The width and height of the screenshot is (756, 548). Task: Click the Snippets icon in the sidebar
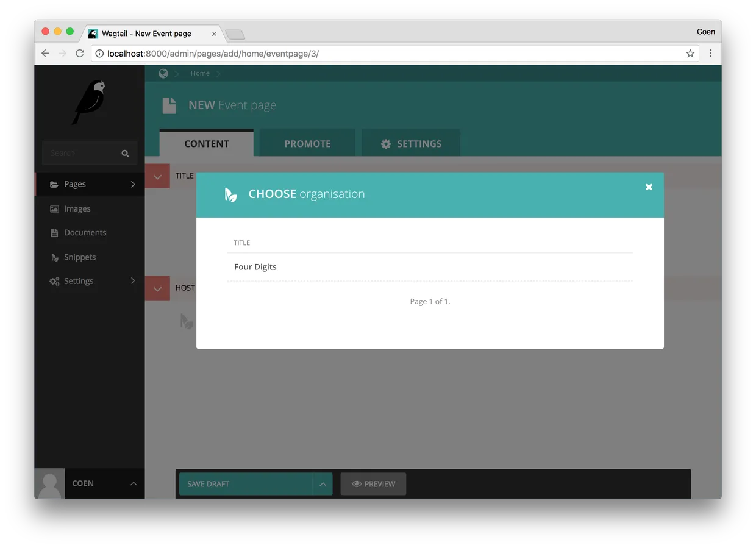tap(54, 257)
